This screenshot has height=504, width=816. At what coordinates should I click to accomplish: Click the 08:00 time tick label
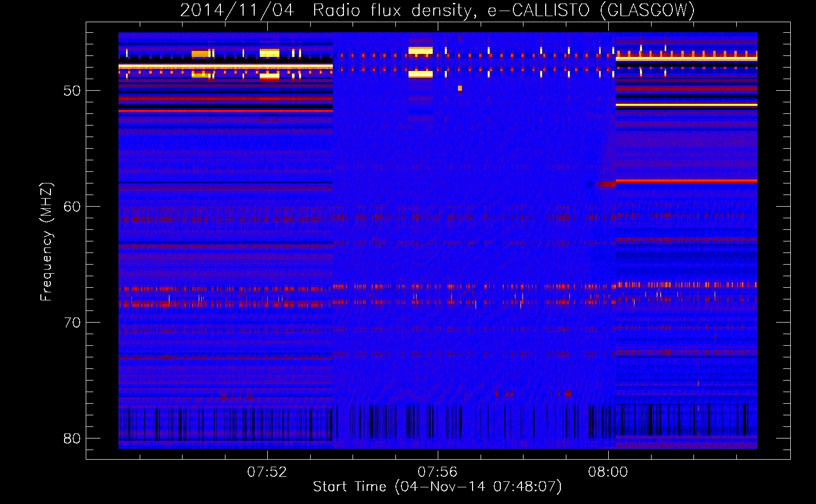coord(608,472)
